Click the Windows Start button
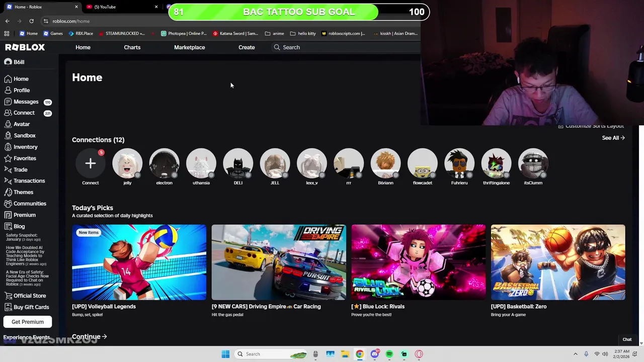The image size is (644, 362). click(225, 354)
